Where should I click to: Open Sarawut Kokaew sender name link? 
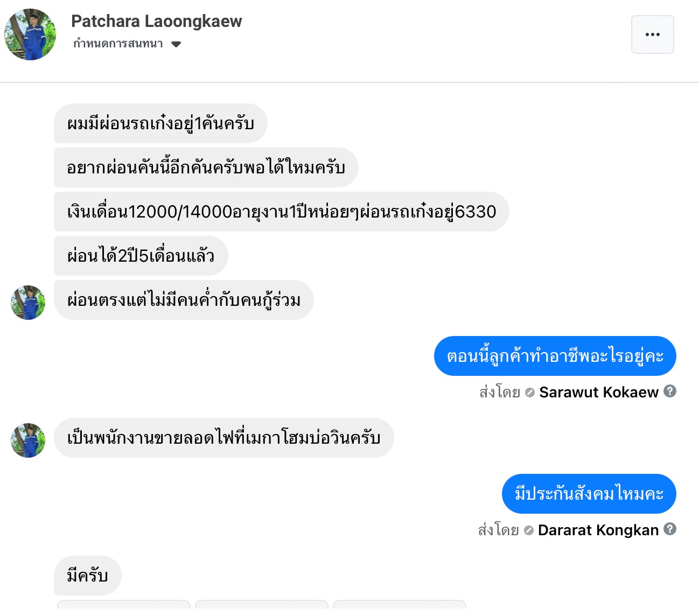(598, 392)
